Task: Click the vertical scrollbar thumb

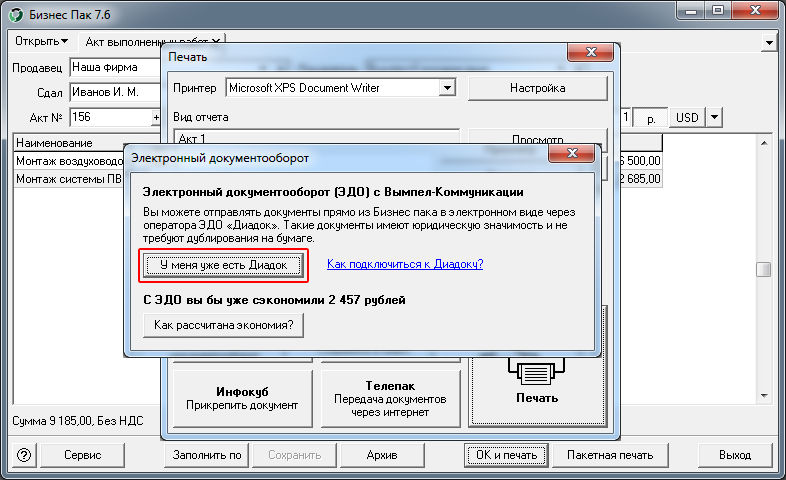Action: click(x=763, y=269)
